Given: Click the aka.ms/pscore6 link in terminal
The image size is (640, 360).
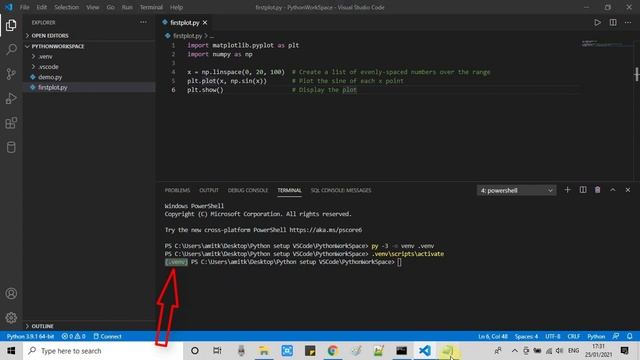Looking at the screenshot, I should (325, 230).
